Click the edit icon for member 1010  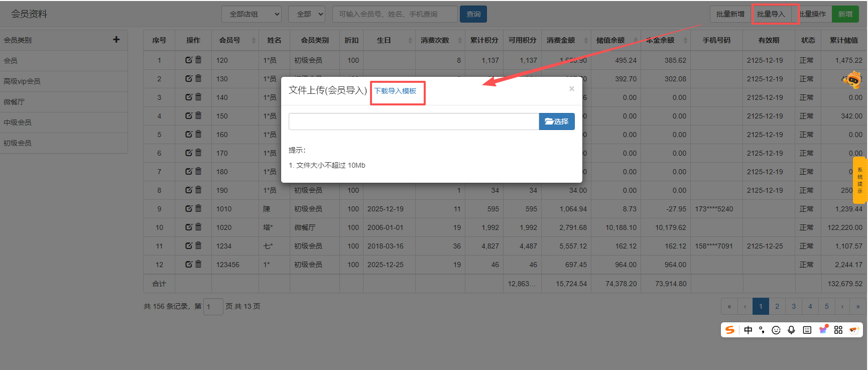[189, 208]
